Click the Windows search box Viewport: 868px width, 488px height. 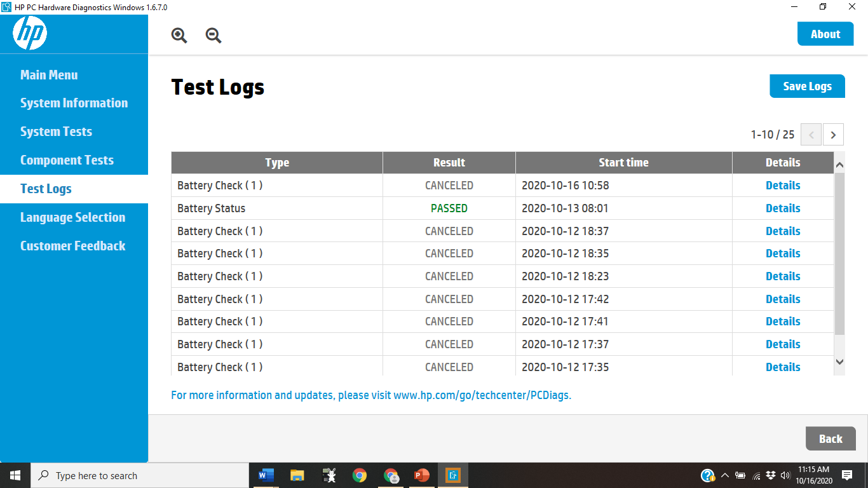139,475
